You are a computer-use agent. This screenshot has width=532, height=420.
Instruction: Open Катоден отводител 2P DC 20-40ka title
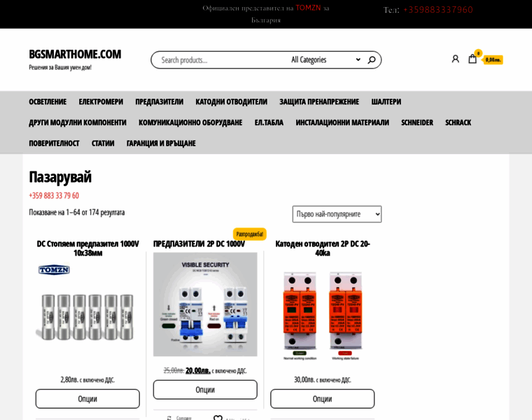coord(322,248)
